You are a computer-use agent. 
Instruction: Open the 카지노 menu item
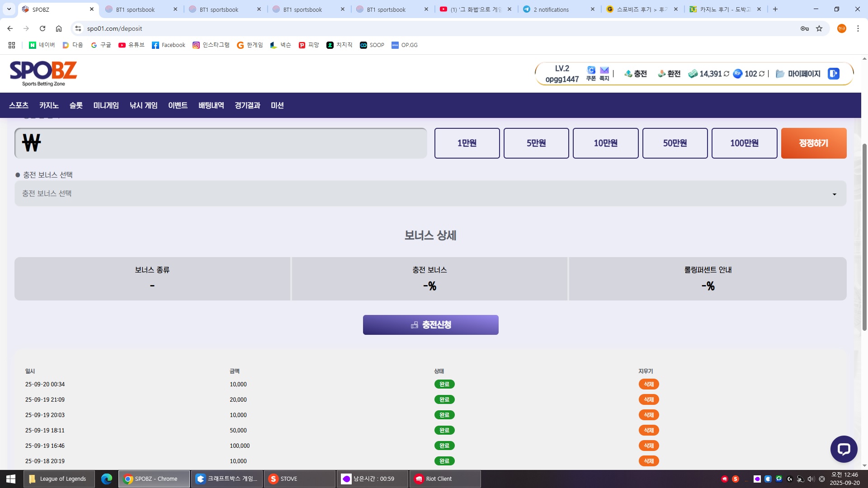[x=49, y=105]
